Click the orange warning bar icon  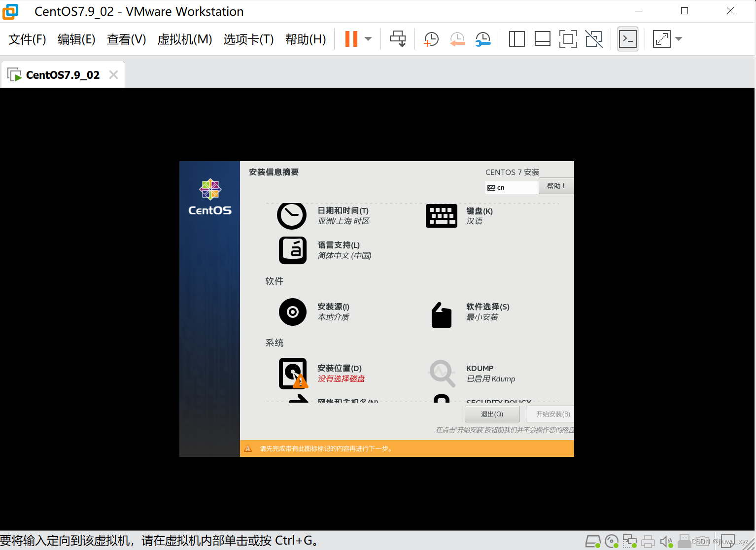tap(248, 448)
